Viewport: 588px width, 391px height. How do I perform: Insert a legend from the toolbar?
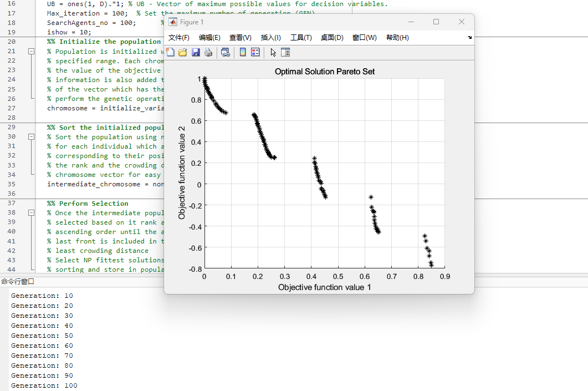[255, 53]
